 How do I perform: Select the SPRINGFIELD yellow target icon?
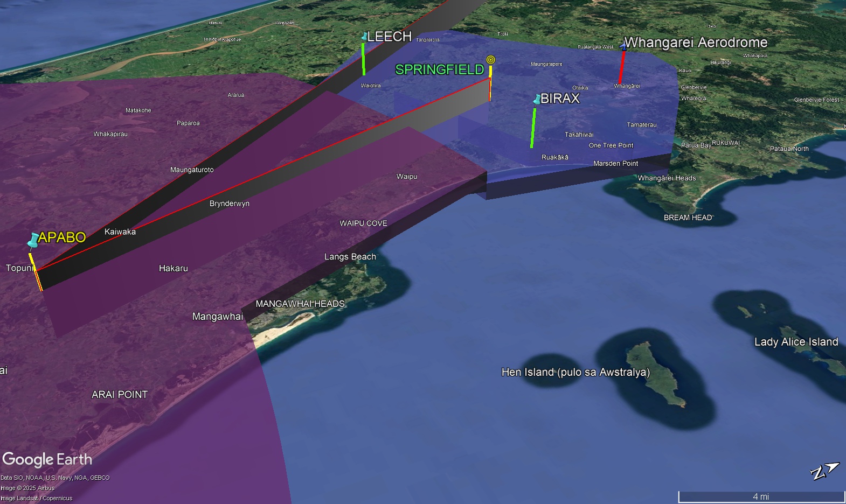(490, 60)
